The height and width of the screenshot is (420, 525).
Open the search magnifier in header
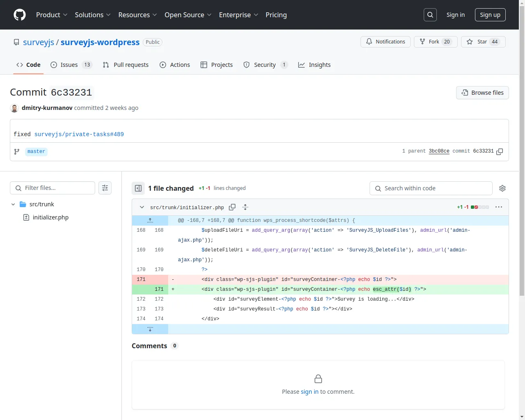tap(430, 15)
